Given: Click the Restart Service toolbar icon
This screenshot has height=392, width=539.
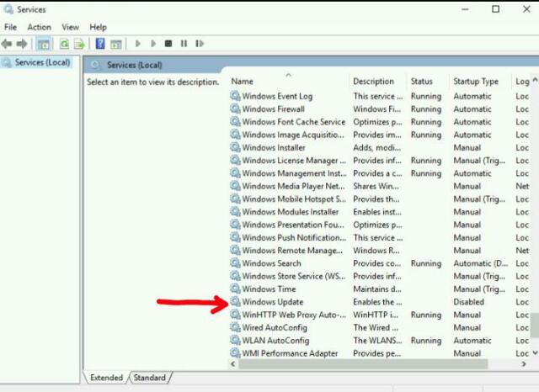Looking at the screenshot, I should point(199,44).
